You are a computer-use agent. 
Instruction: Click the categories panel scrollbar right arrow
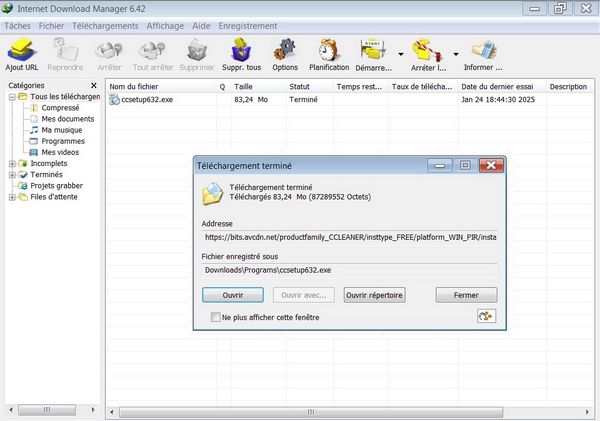[x=93, y=410]
